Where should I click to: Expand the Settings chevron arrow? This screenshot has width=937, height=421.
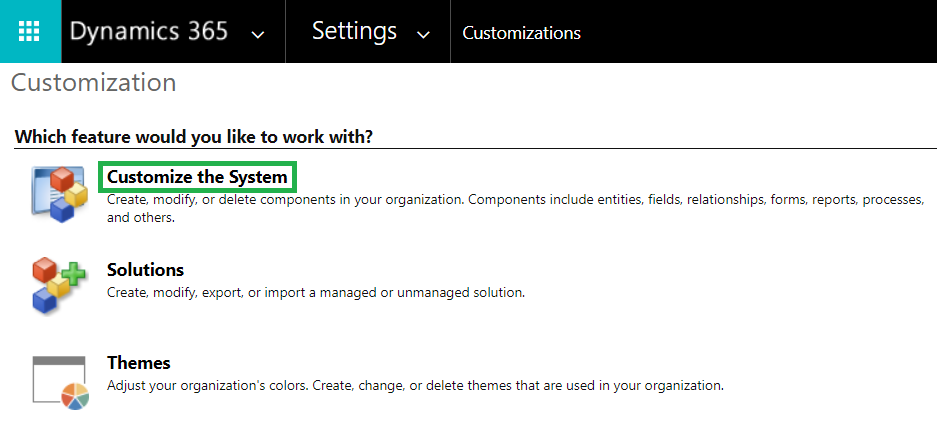pyautogui.click(x=423, y=34)
